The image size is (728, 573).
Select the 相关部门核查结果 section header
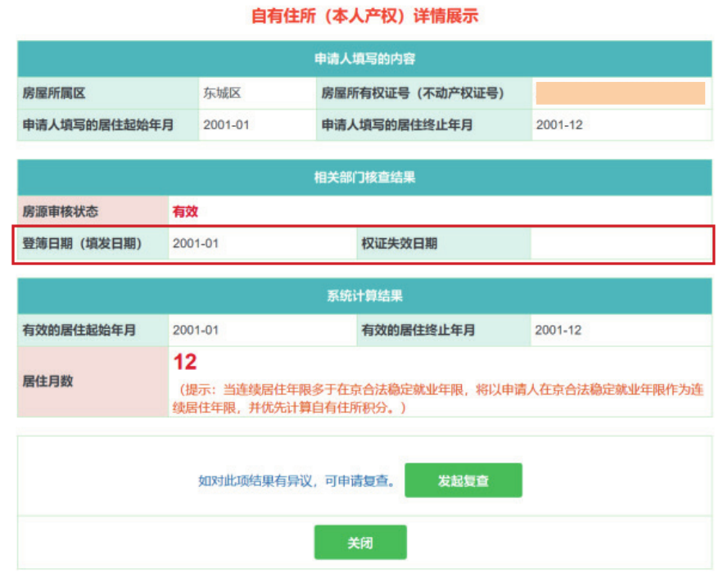coord(364,178)
